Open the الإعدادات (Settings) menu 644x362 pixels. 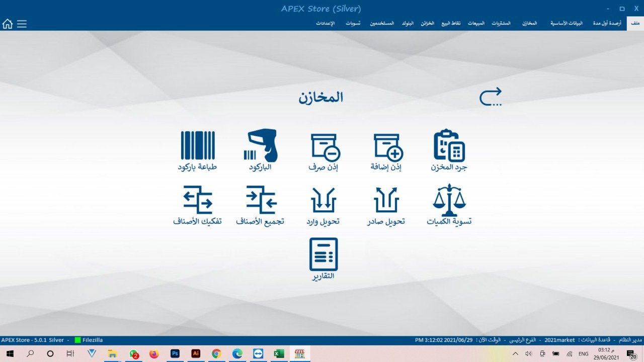326,24
